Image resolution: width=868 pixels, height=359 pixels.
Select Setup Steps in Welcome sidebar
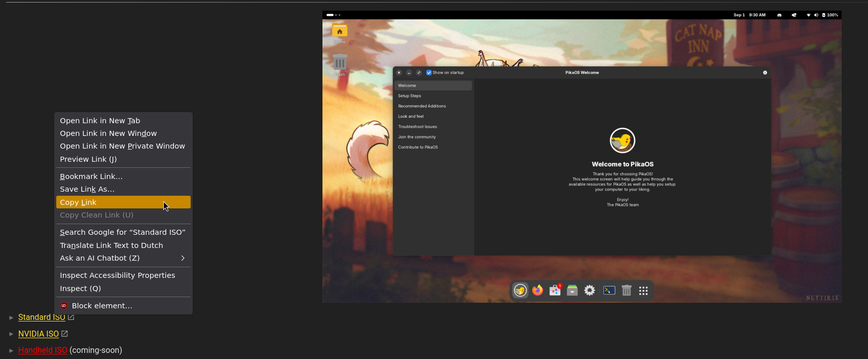(x=433, y=96)
